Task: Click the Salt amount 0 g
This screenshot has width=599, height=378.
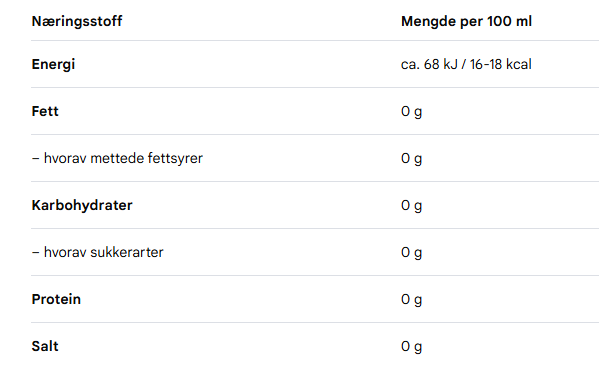Action: point(411,347)
